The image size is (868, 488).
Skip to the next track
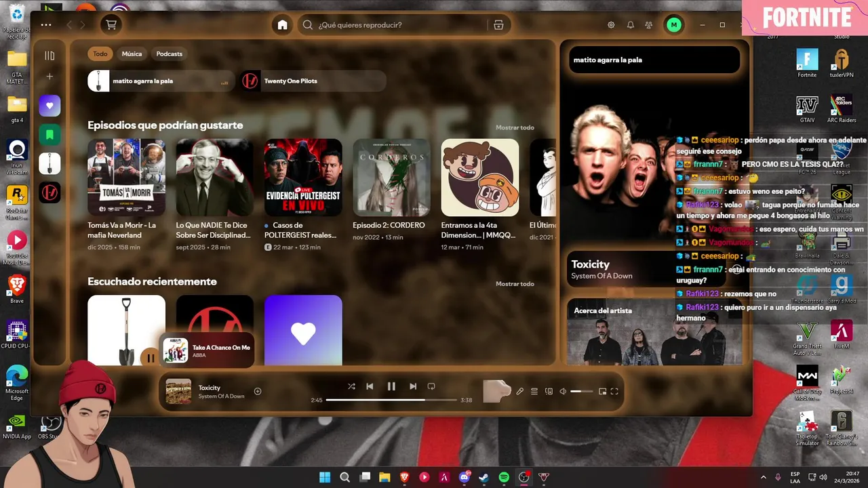pyautogui.click(x=412, y=386)
